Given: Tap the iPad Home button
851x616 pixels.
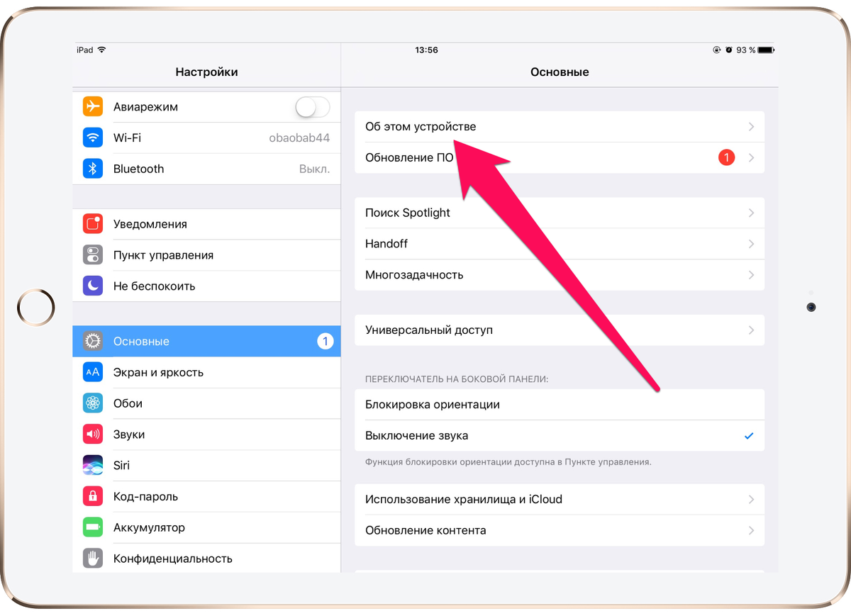Looking at the screenshot, I should pos(35,308).
